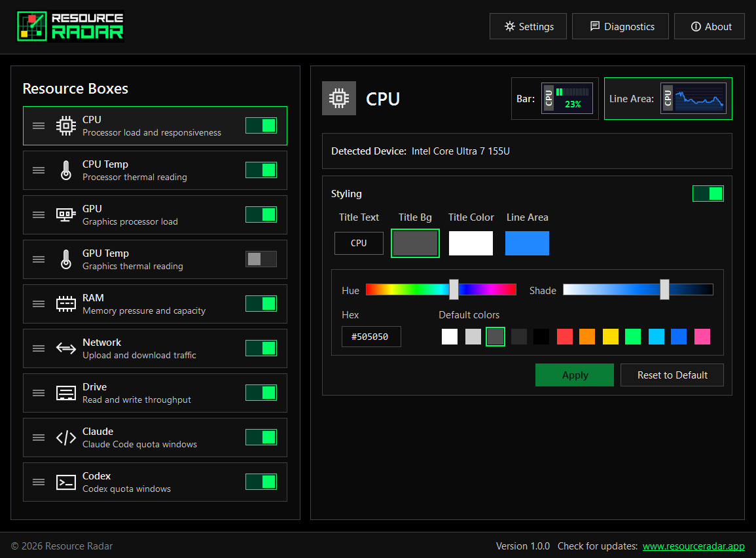Pick the dark charcoal default color
The image size is (756, 558).
pyautogui.click(x=519, y=337)
